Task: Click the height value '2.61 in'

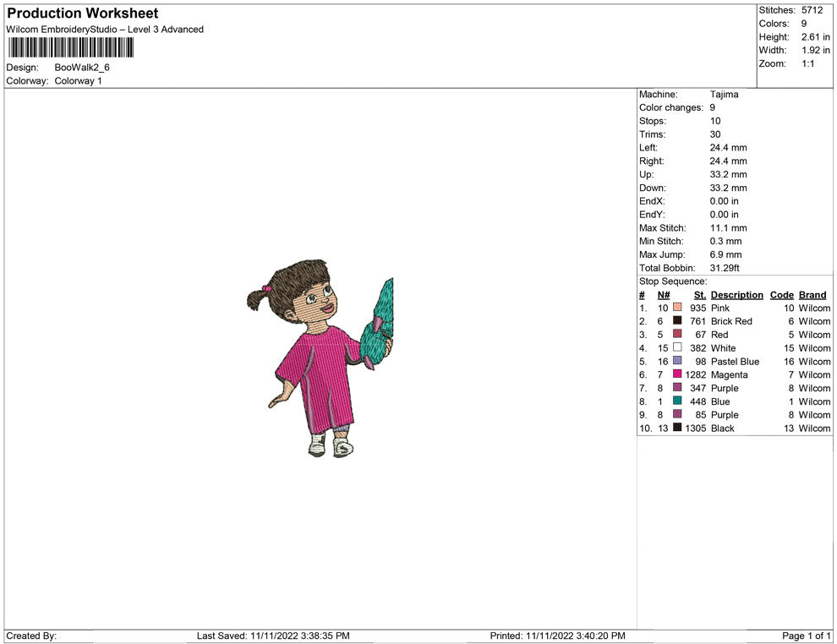Action: [x=815, y=37]
